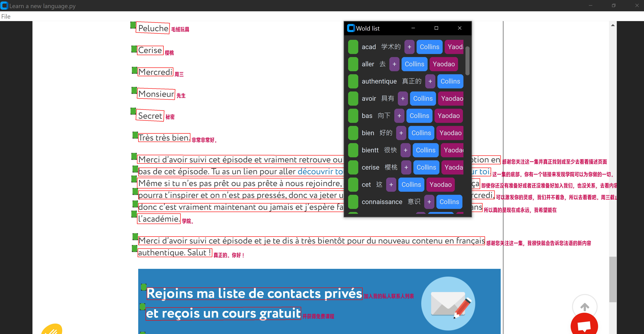Toggle green indicator for 'avoir' entry

click(x=353, y=98)
